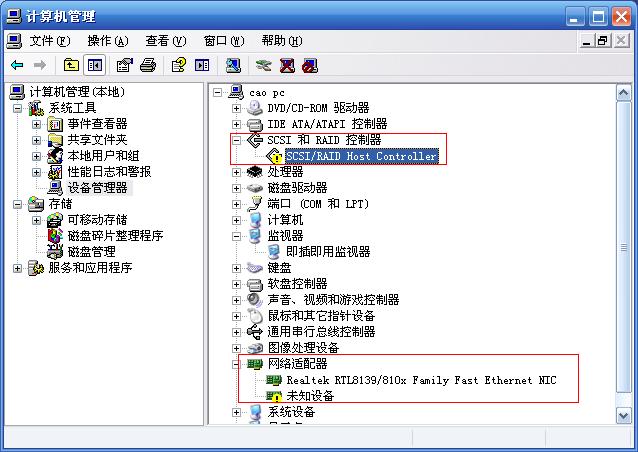Select 未知设备 under network adapters
Viewport: 638px width, 452px height.
pos(310,395)
